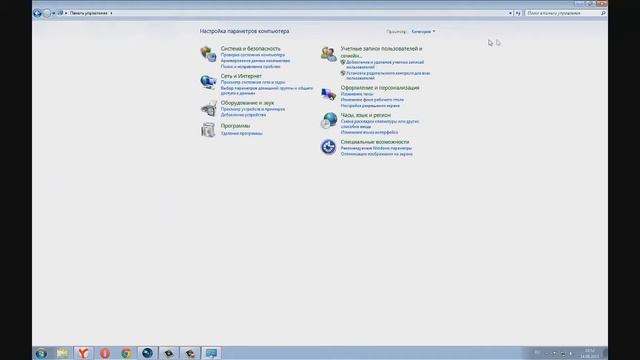This screenshot has width=640, height=360.
Task: Open Изменение темы link
Action: coord(357,94)
